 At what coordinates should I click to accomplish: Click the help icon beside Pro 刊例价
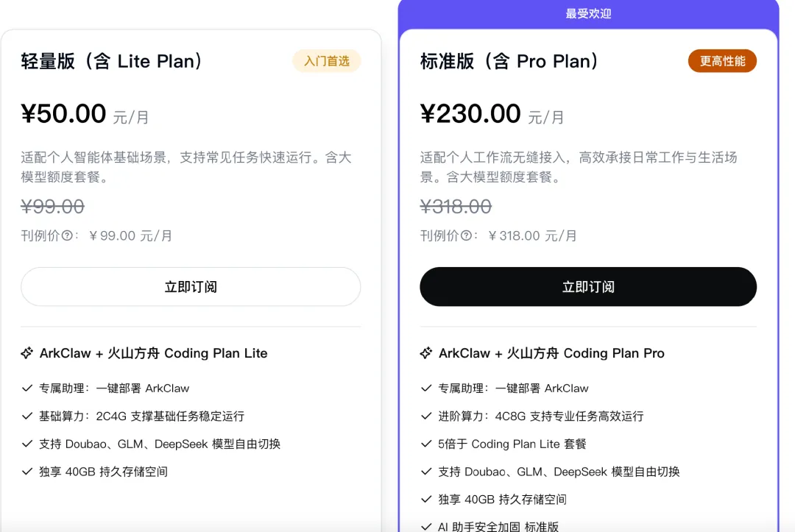coord(466,236)
